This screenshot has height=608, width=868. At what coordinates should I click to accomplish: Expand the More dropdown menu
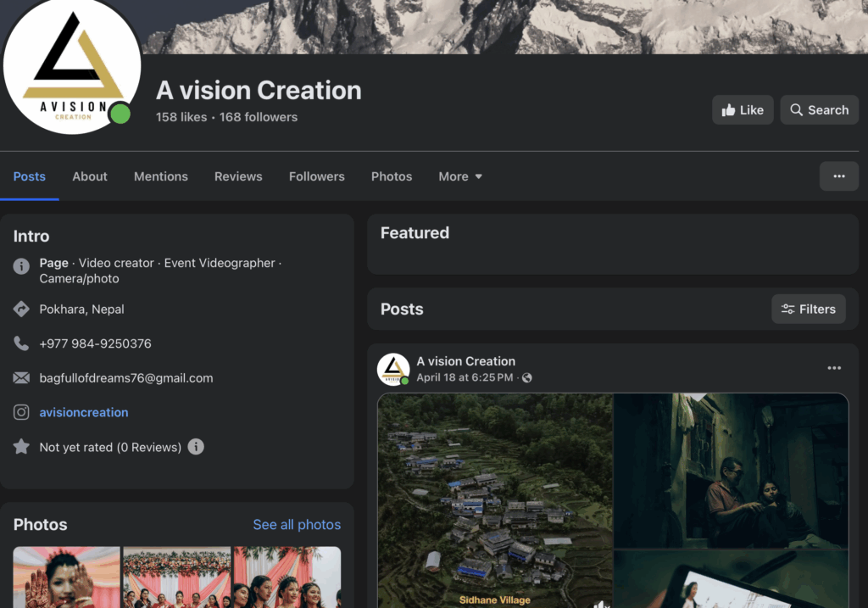click(460, 176)
